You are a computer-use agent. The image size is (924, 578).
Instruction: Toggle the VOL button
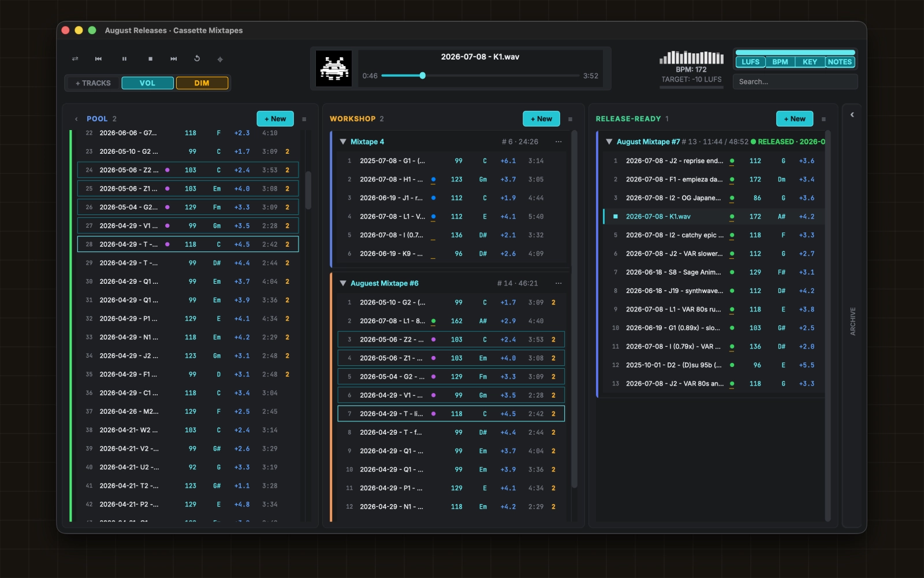coord(147,83)
